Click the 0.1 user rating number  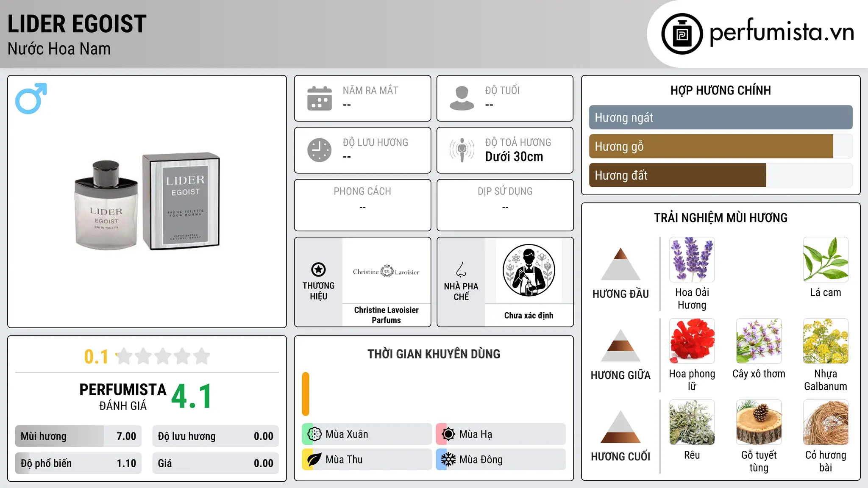96,357
